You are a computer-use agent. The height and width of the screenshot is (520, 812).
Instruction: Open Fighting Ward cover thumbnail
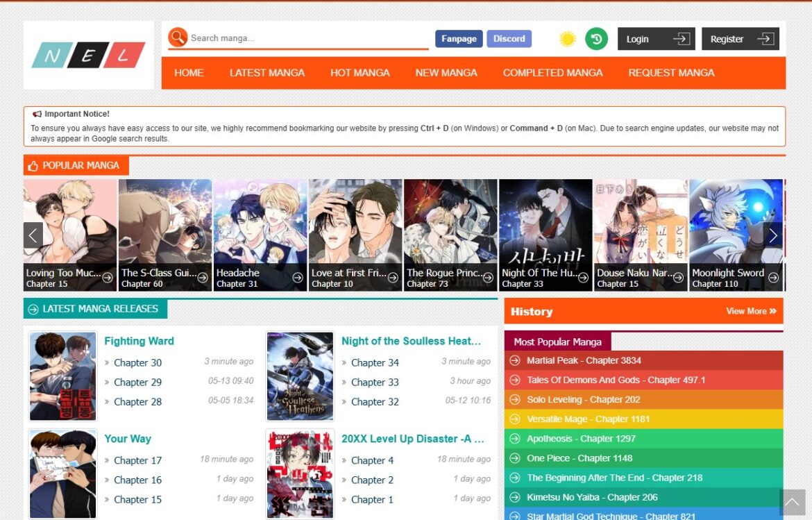62,376
